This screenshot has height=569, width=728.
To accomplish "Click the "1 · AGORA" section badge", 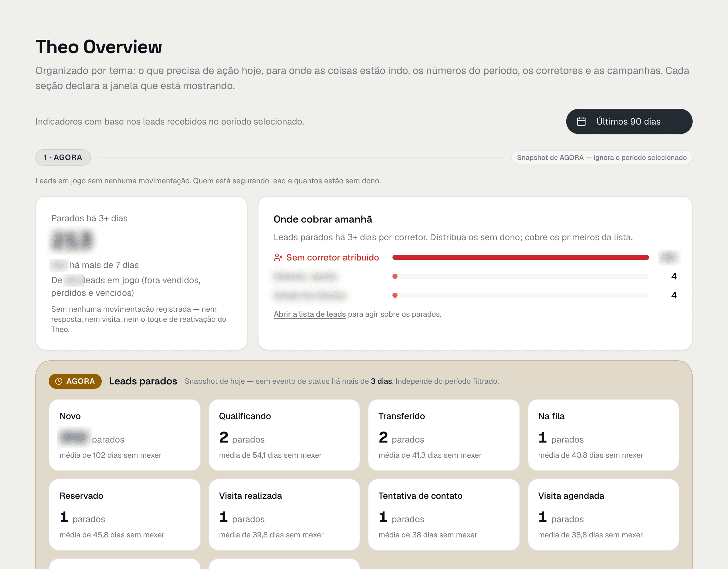I will tap(63, 157).
